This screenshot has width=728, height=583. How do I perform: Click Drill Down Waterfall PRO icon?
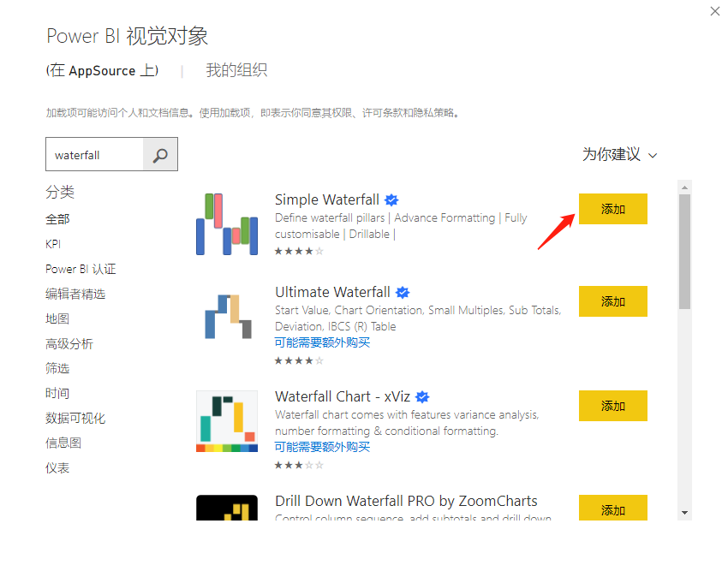[226, 508]
